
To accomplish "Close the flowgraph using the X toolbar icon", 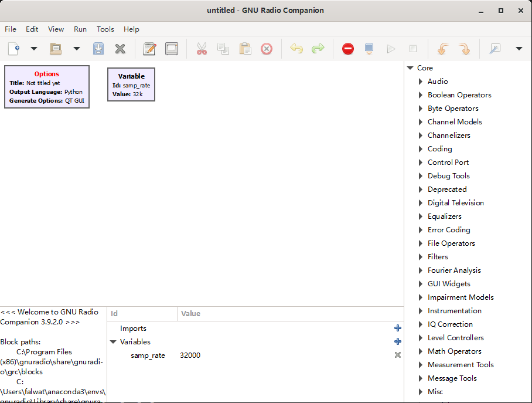I will pos(120,49).
